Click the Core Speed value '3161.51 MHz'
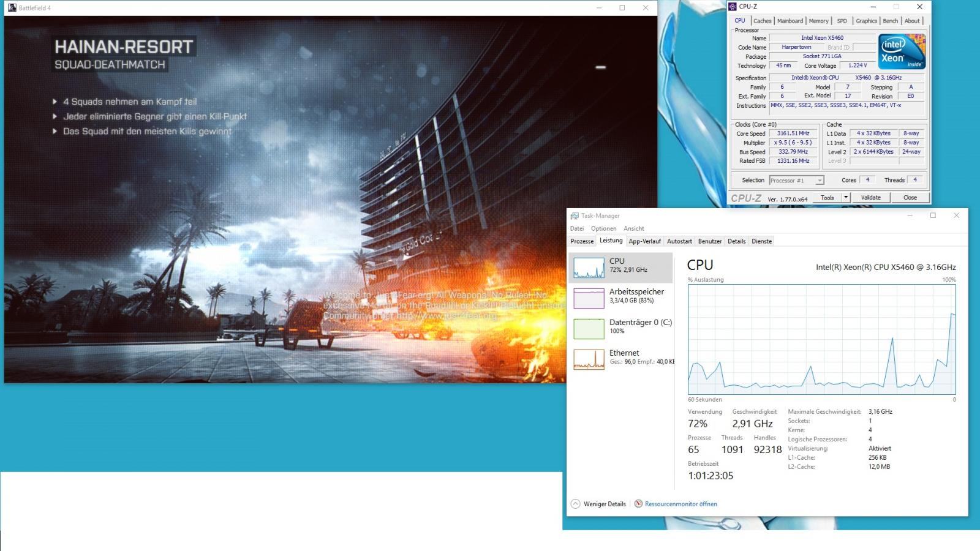Viewport: 980px width, 551px height. (x=793, y=133)
